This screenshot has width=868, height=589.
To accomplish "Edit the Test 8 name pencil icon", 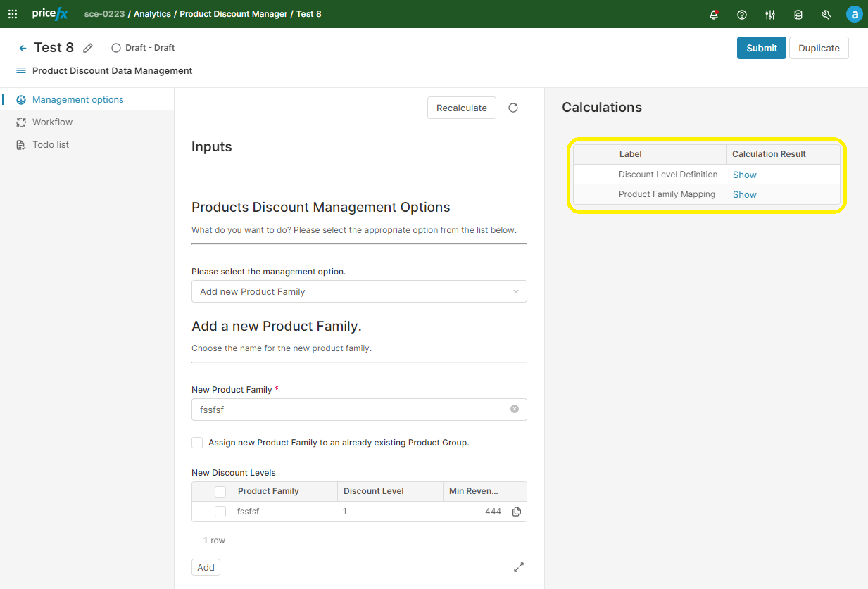I will pyautogui.click(x=88, y=48).
